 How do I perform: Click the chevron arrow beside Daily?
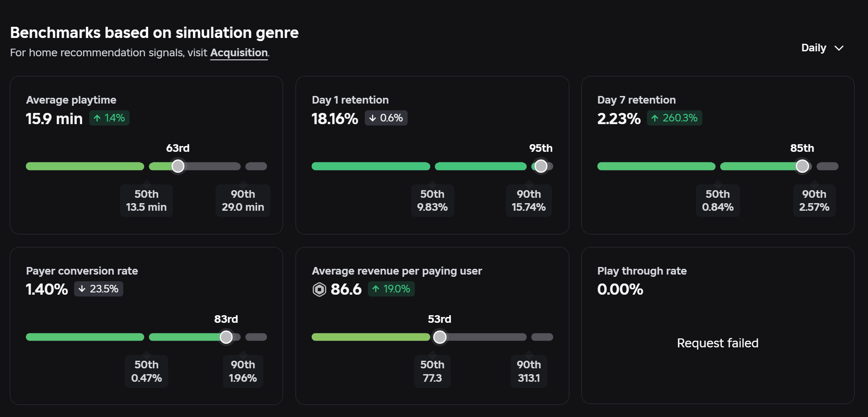coord(839,48)
